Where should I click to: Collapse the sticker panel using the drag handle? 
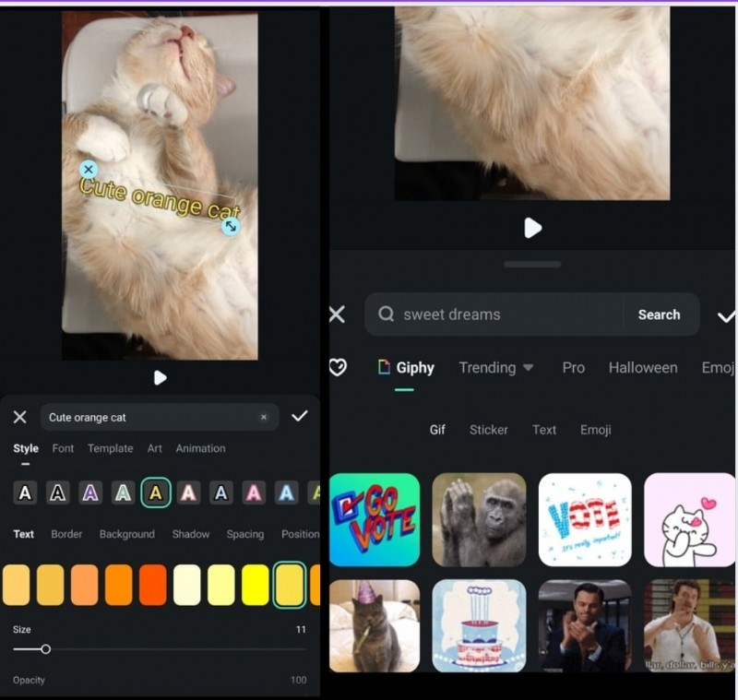tap(531, 264)
